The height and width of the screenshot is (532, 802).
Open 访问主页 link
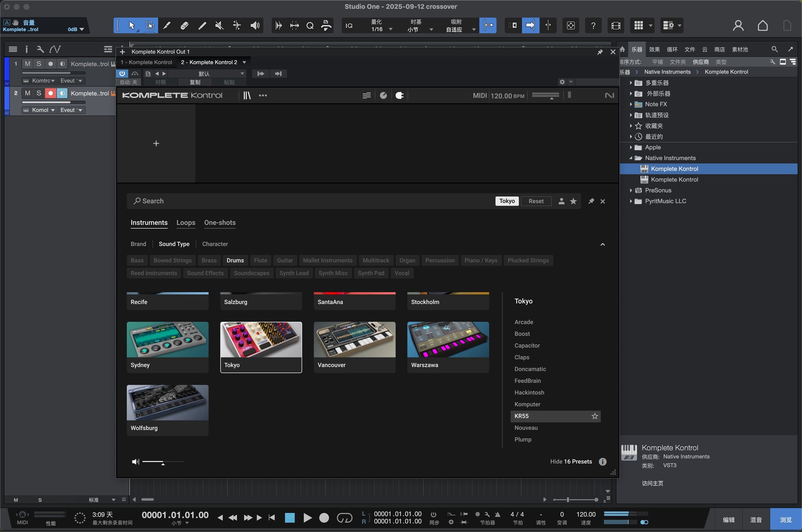(x=652, y=483)
